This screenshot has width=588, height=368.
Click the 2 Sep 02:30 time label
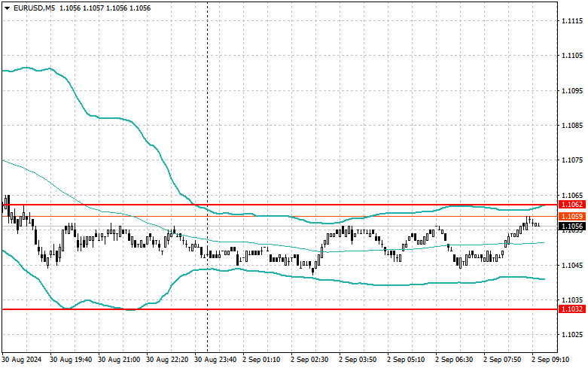coord(309,360)
